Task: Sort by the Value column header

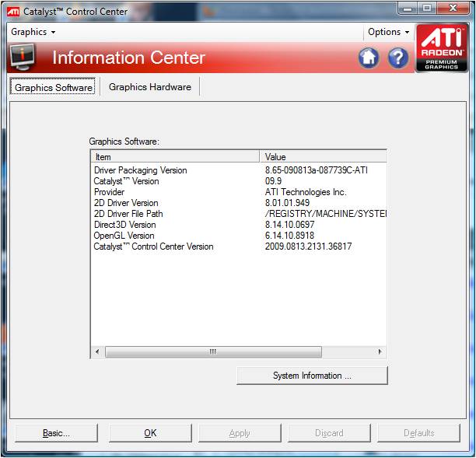Action: (323, 156)
